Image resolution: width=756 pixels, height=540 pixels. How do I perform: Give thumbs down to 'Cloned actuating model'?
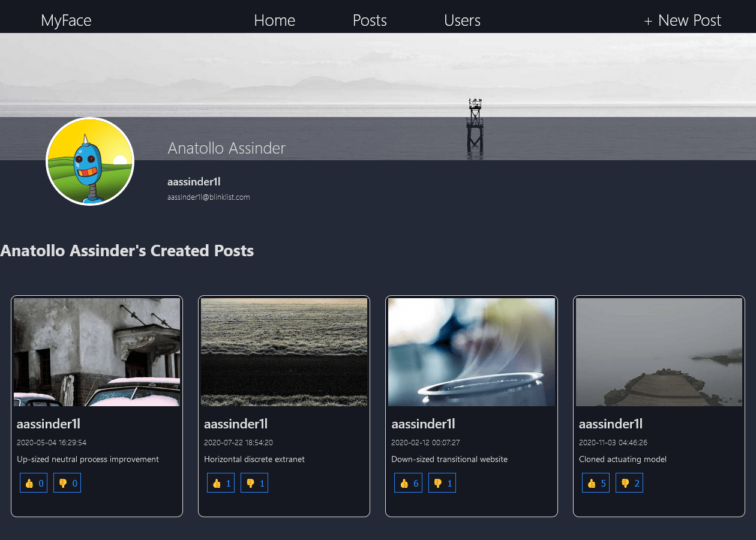(629, 483)
